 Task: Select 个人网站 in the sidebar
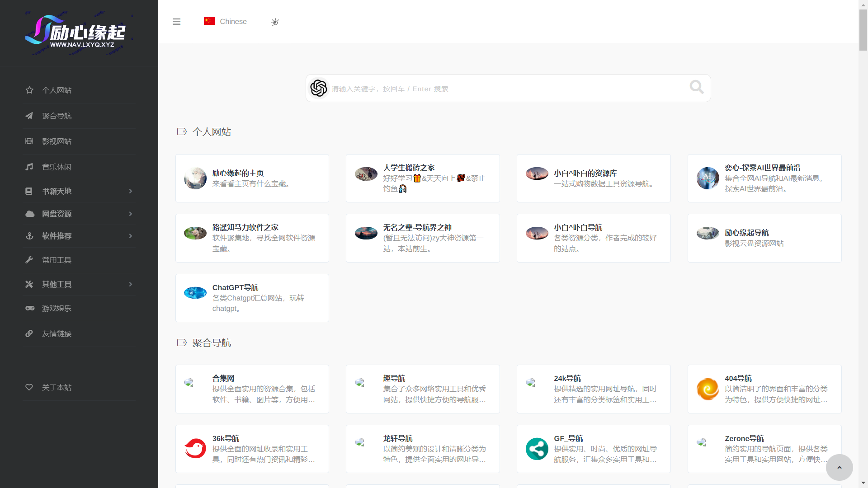point(57,90)
